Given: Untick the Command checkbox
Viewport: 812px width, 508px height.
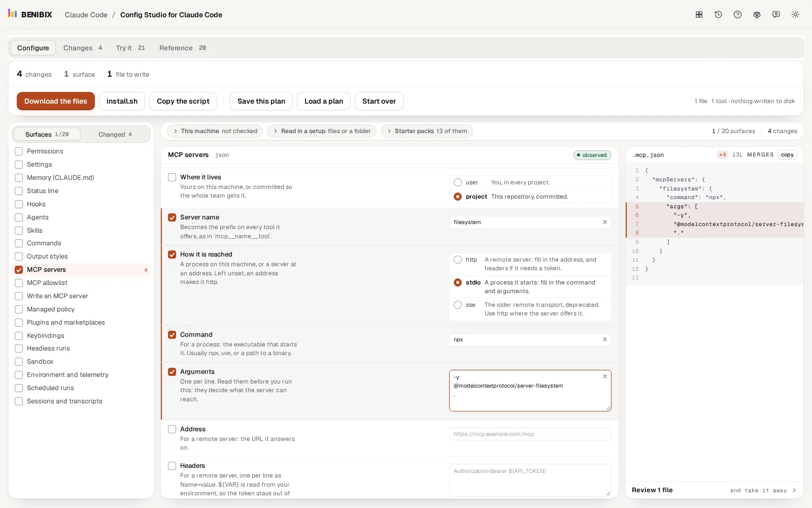Looking at the screenshot, I should pos(172,335).
